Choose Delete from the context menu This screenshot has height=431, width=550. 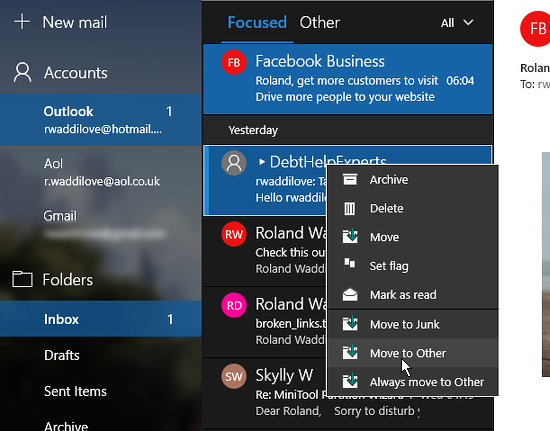click(x=413, y=208)
